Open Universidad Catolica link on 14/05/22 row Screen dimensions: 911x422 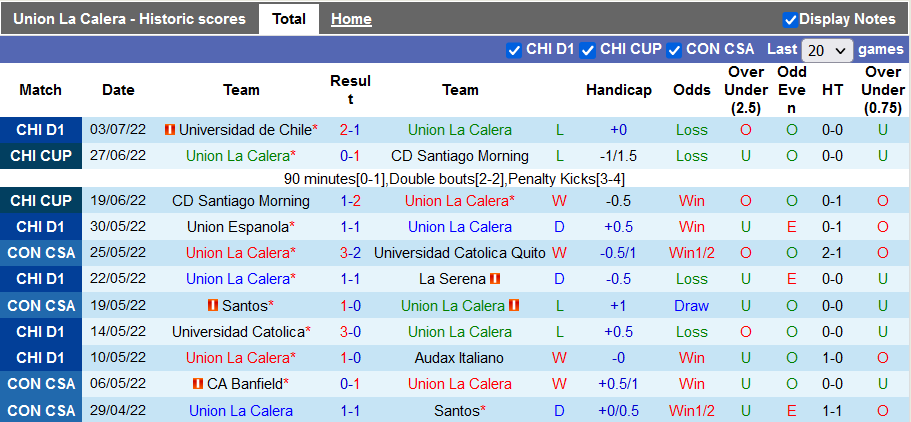pyautogui.click(x=238, y=332)
